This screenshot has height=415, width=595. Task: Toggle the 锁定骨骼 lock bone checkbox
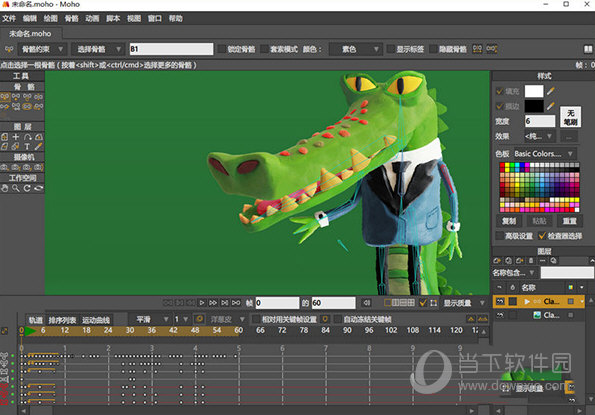pyautogui.click(x=222, y=49)
